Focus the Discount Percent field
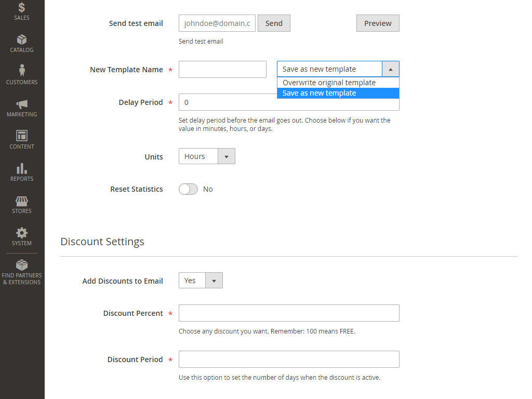This screenshot has height=399, width=532. [x=289, y=313]
